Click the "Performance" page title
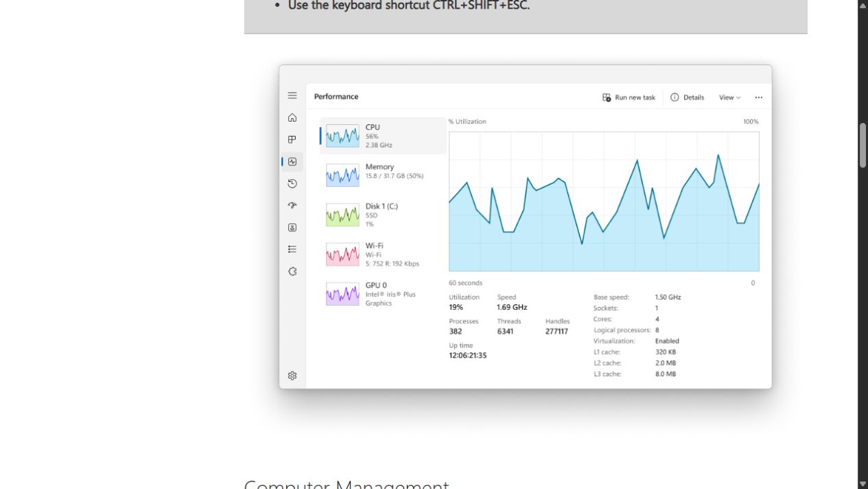The image size is (868, 489). (x=336, y=97)
